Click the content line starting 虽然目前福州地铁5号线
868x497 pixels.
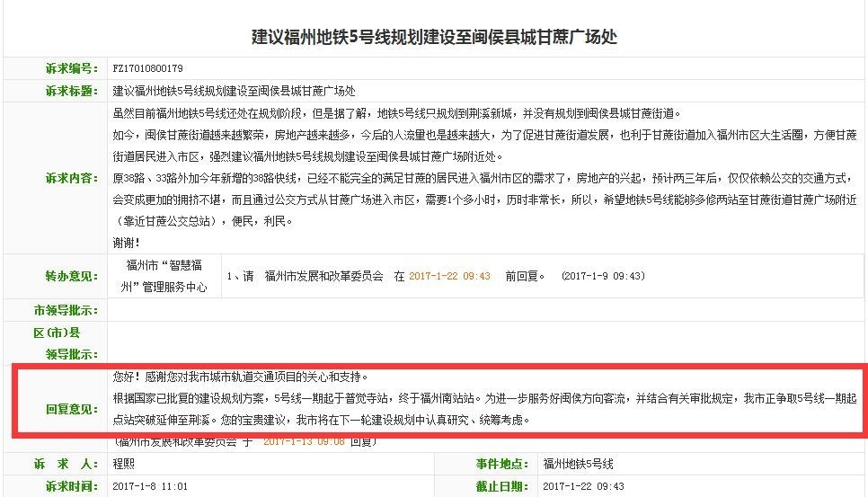click(x=396, y=113)
